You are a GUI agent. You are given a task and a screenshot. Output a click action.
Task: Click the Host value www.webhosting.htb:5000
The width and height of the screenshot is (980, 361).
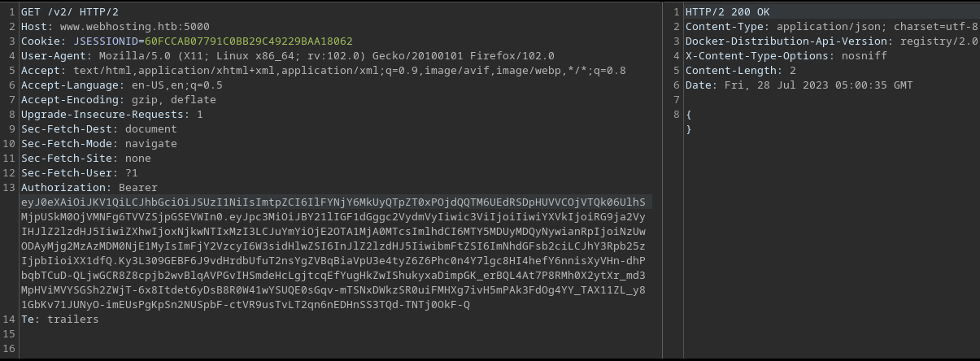pos(124,26)
